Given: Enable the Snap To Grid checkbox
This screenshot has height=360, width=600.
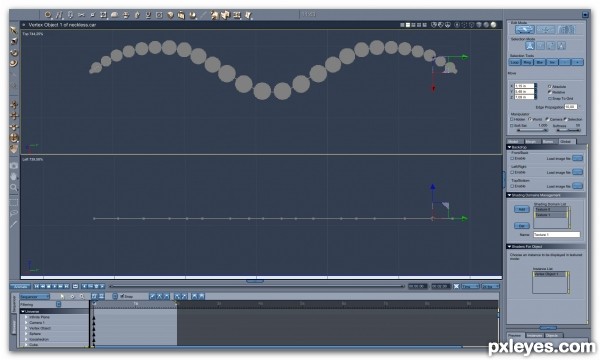Looking at the screenshot, I should (x=550, y=99).
